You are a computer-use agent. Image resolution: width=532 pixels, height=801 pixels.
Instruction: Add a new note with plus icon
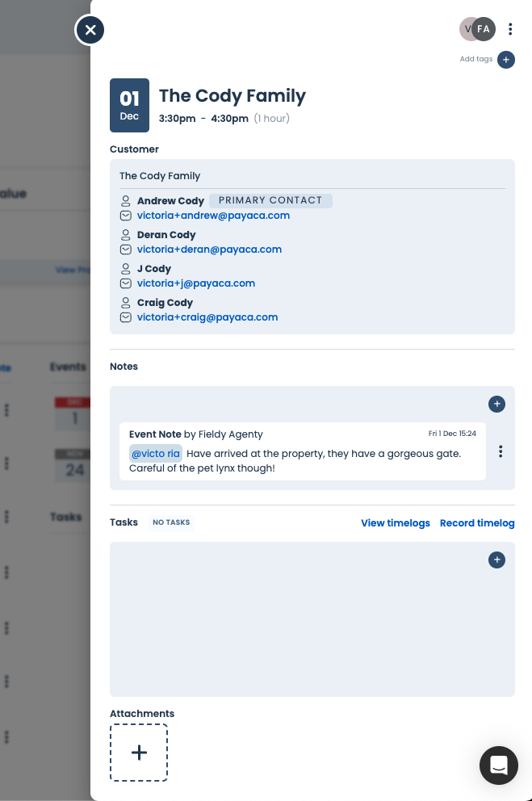pyautogui.click(x=496, y=404)
